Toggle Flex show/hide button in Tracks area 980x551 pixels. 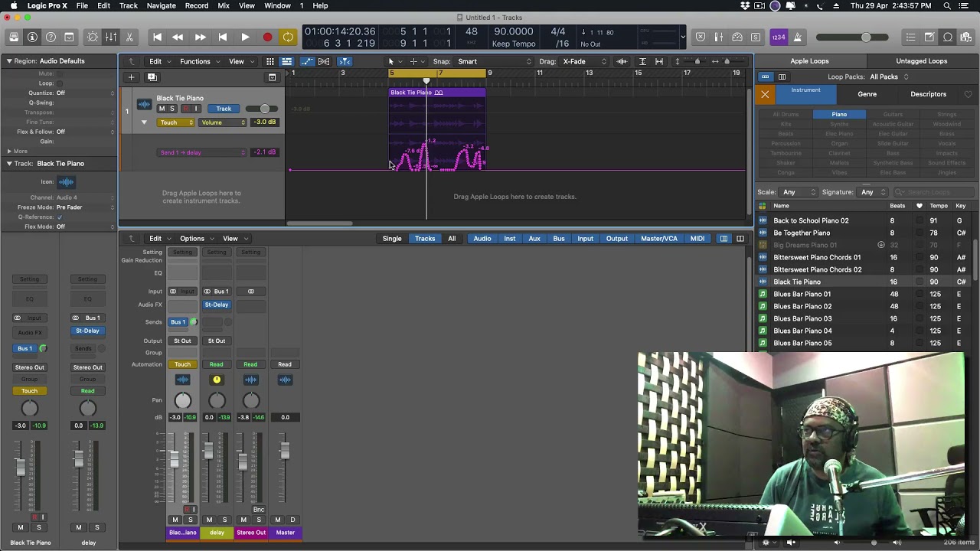coord(324,61)
